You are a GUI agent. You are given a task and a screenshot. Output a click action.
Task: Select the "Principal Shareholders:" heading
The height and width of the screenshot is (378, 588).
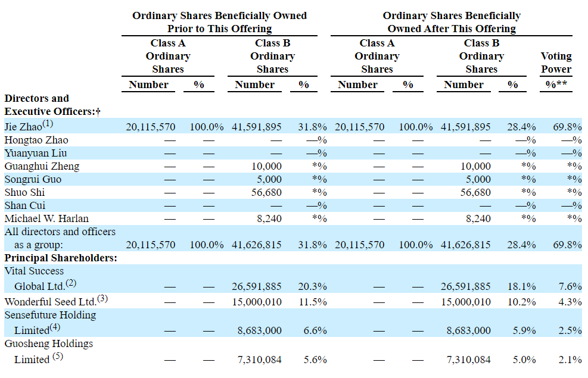click(x=61, y=258)
